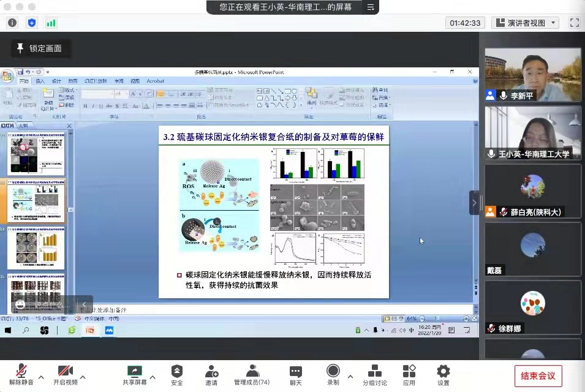Click the 锁定画面 pin screen button

click(x=40, y=48)
